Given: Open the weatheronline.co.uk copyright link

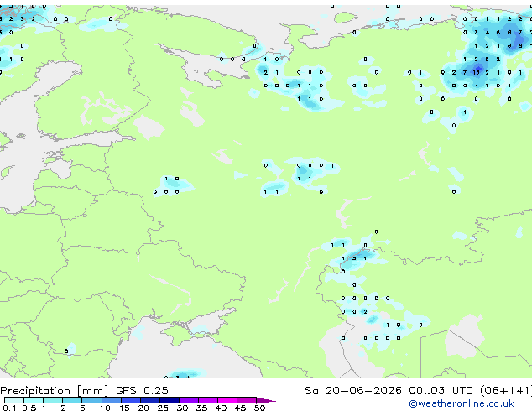Looking at the screenshot, I should point(462,403).
